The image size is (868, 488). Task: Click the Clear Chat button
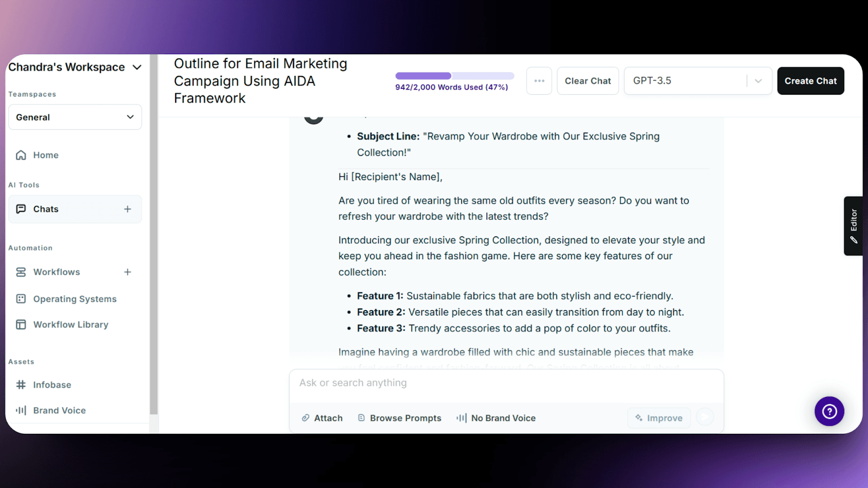click(x=588, y=81)
